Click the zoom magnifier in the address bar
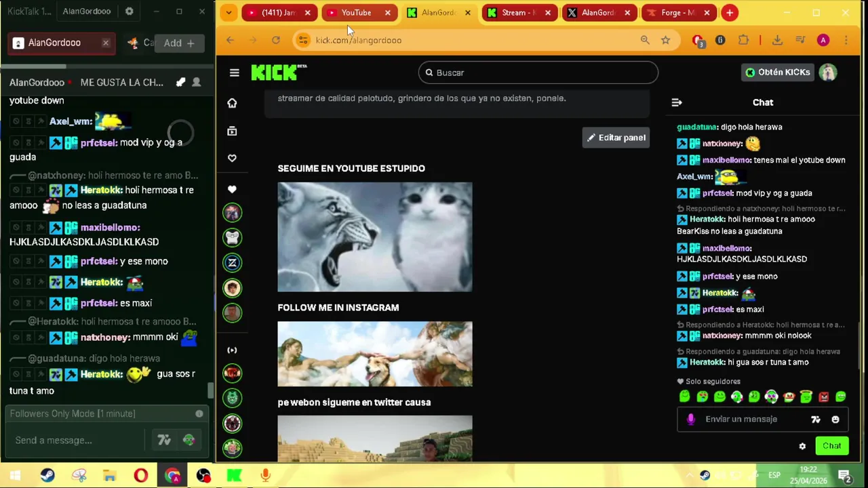The image size is (868, 488). pos(645,40)
